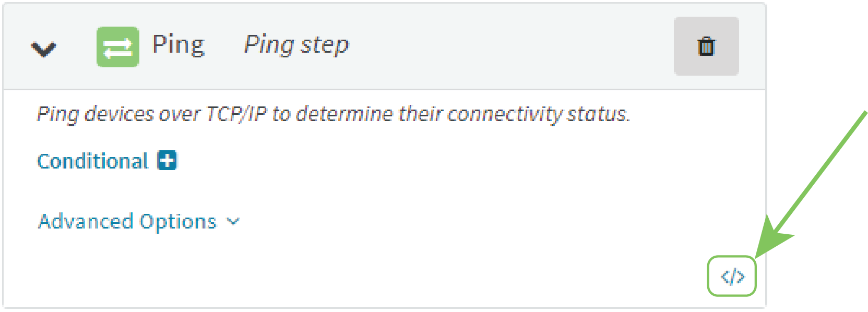The image size is (868, 312).
Task: Click the blue plus icon next to Conditional
Action: pos(168,161)
